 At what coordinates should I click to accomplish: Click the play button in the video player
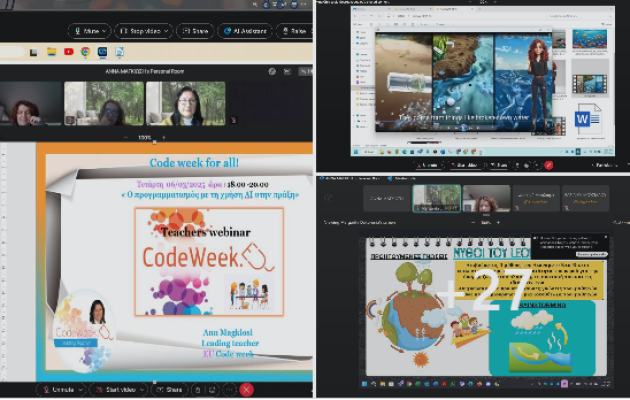464,128
